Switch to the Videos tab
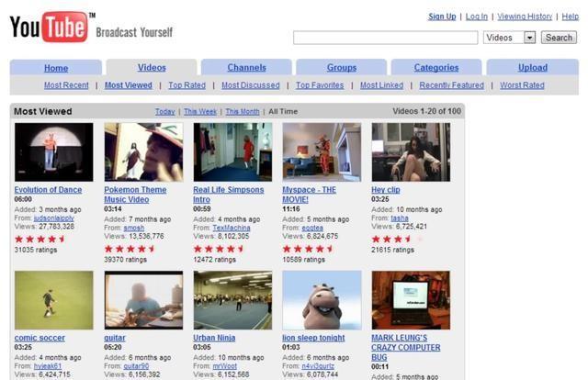588x380 pixels. pyautogui.click(x=152, y=67)
